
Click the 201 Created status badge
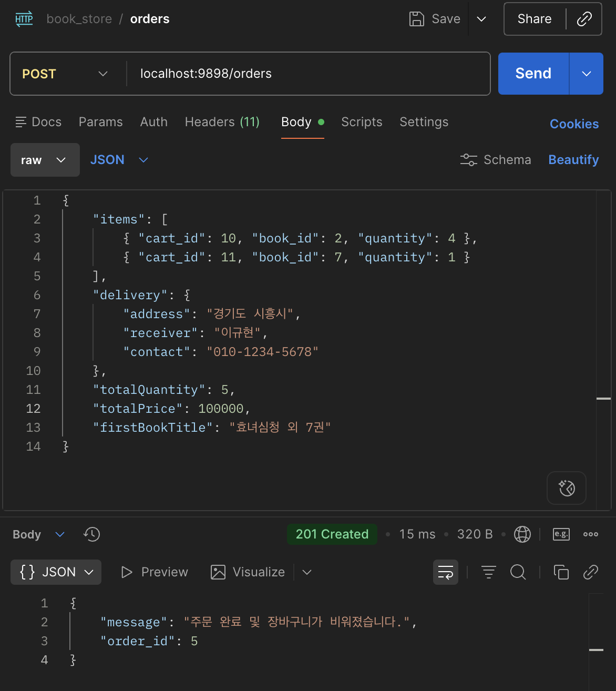click(332, 534)
